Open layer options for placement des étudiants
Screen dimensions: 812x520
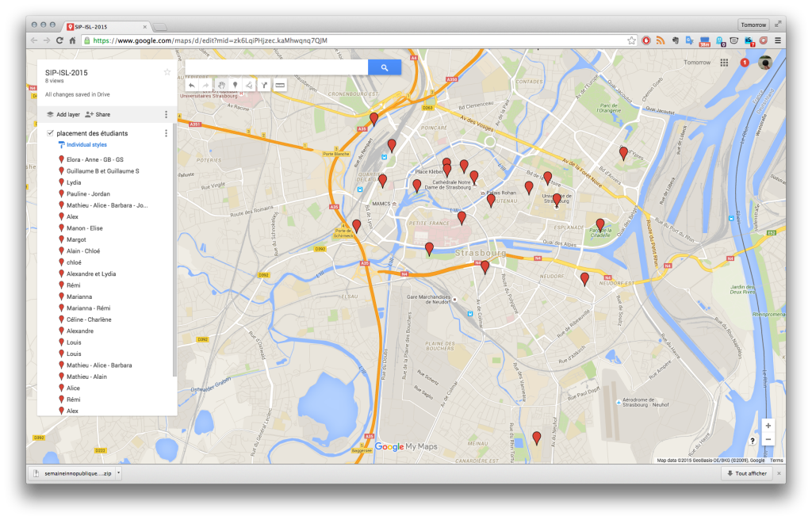[166, 133]
